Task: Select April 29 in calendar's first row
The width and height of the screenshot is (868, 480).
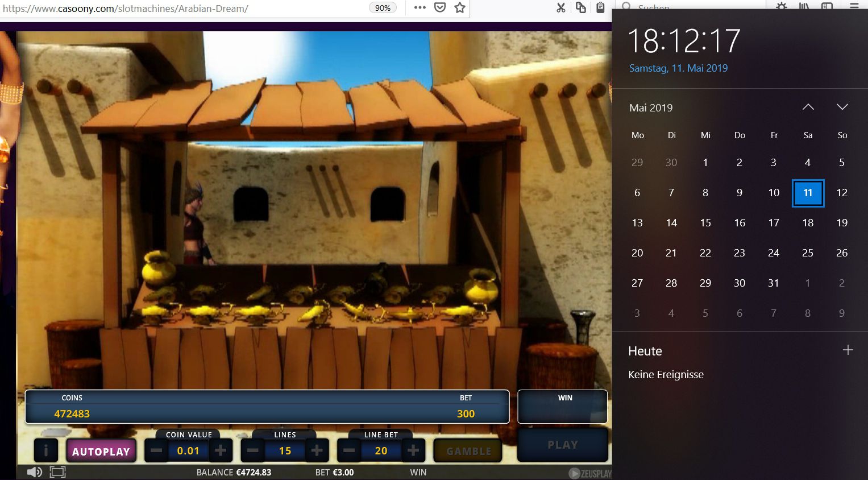Action: (x=637, y=163)
